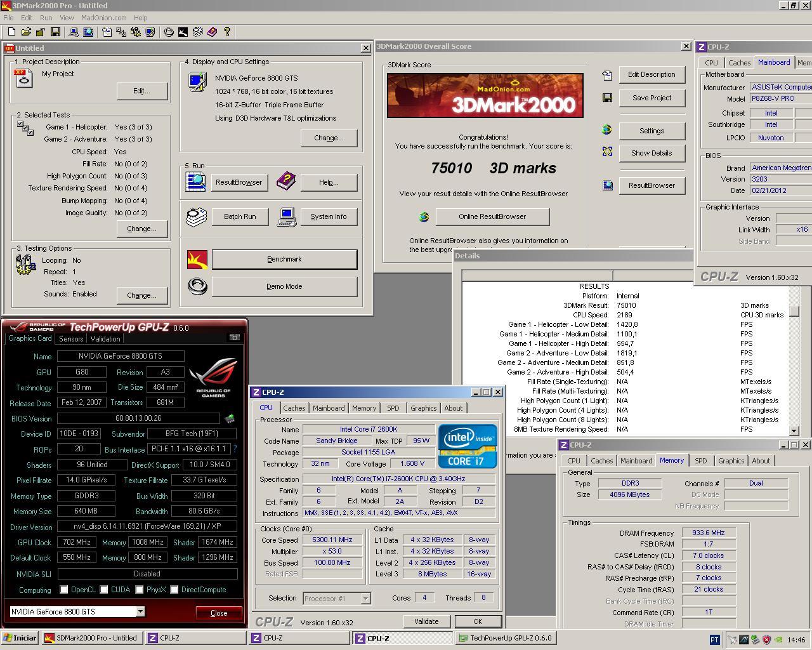Toggle the CUDA checkbox in GPU-Z
This screenshot has width=812, height=650.
click(x=104, y=590)
